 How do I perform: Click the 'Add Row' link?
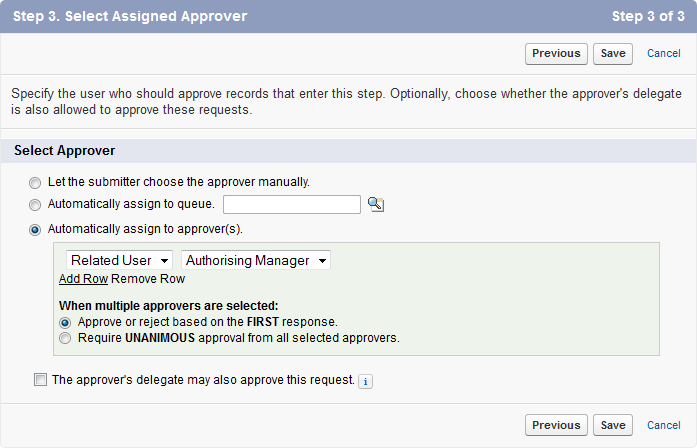[x=83, y=279]
